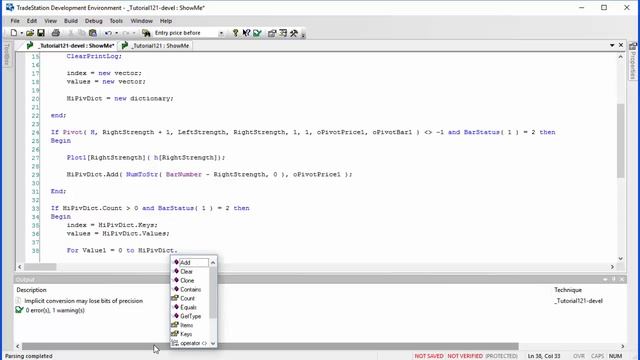Viewport: 640px width, 360px height.
Task: Toggle auto-hide pin on Output panel
Action: click(613, 280)
